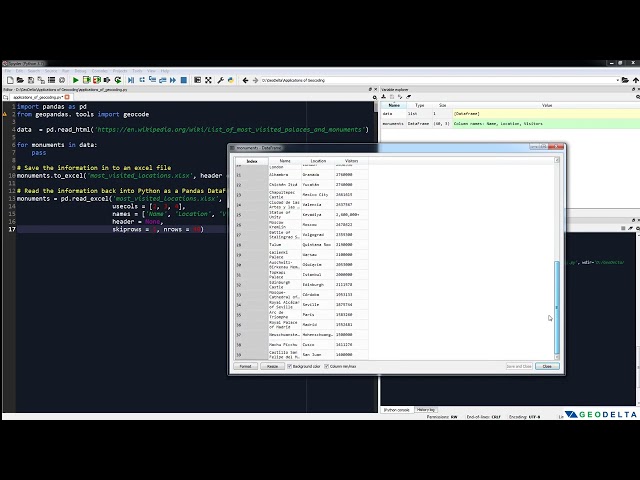This screenshot has width=640, height=480.
Task: Click the 'import pandas as pd' code line
Action: coord(52,107)
